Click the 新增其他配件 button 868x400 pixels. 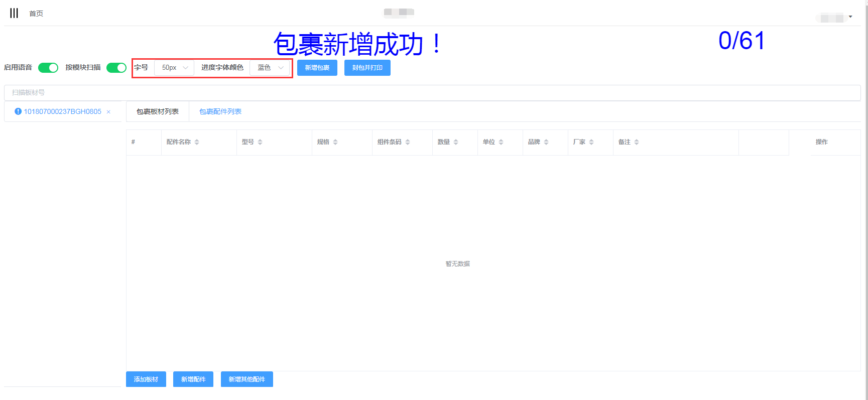[246, 379]
